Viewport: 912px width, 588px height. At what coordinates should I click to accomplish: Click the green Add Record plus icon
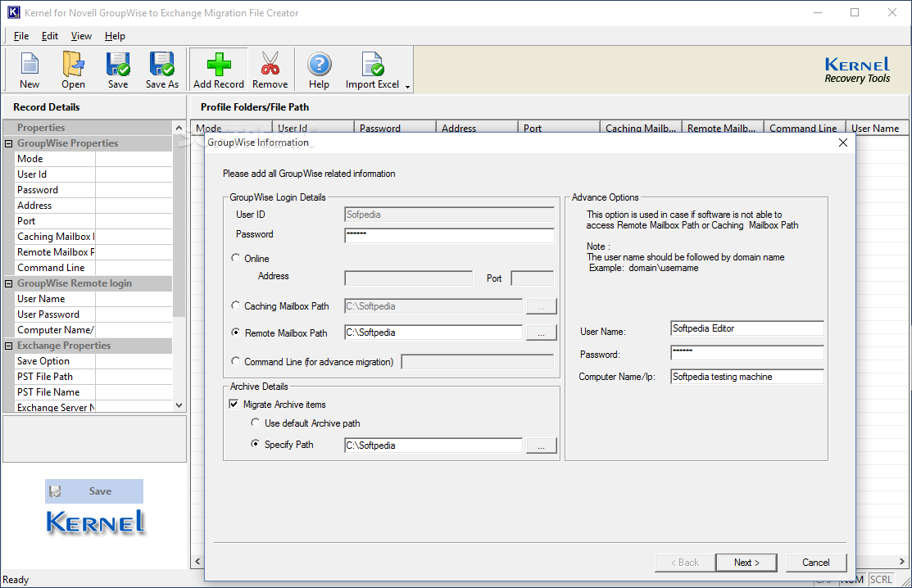click(x=219, y=65)
